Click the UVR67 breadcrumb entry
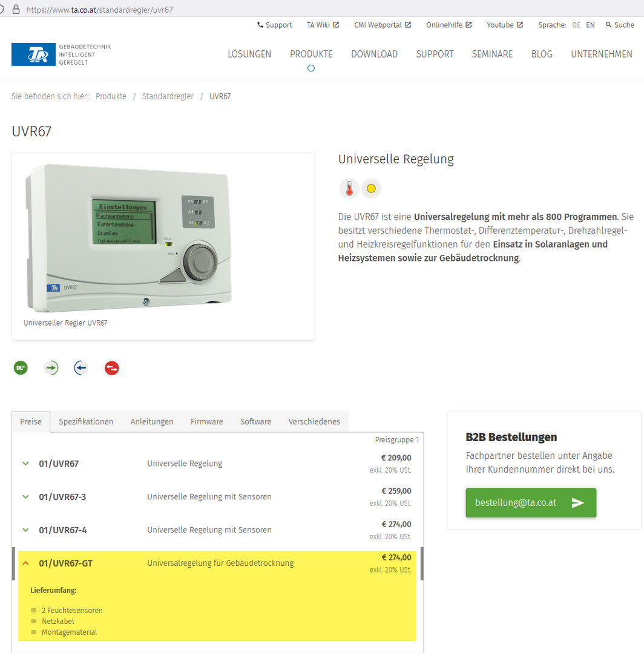Image resolution: width=644 pixels, height=653 pixels. 220,96
